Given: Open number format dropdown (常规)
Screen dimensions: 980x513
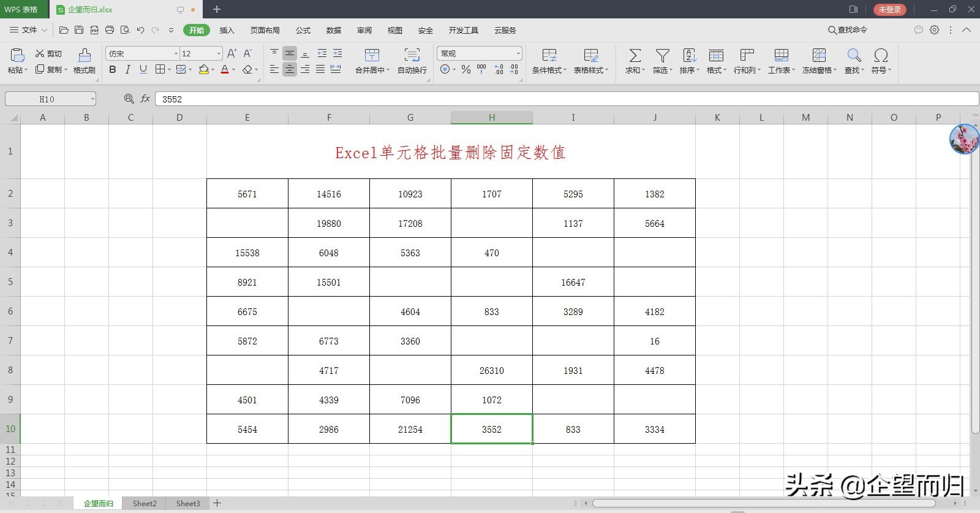Looking at the screenshot, I should click(518, 54).
